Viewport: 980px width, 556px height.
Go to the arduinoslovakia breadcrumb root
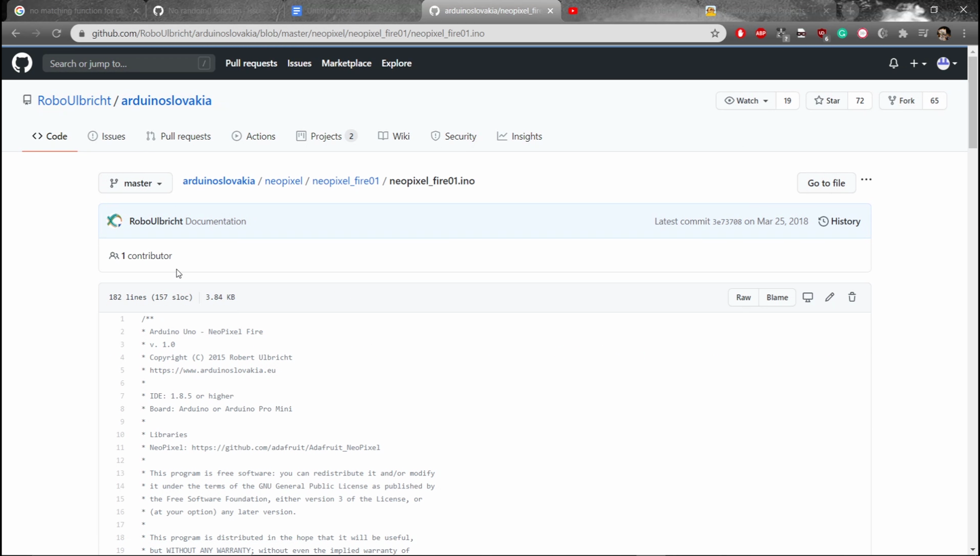(x=218, y=181)
